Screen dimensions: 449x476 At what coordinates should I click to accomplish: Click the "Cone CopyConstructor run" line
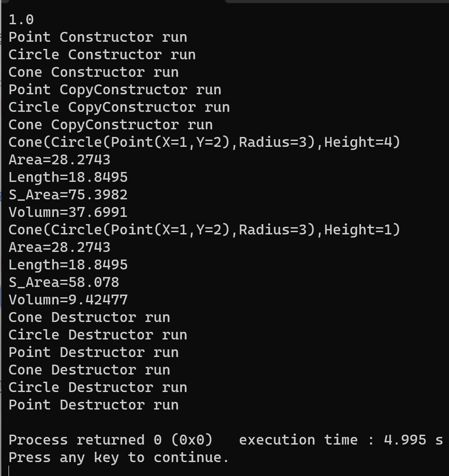(110, 125)
